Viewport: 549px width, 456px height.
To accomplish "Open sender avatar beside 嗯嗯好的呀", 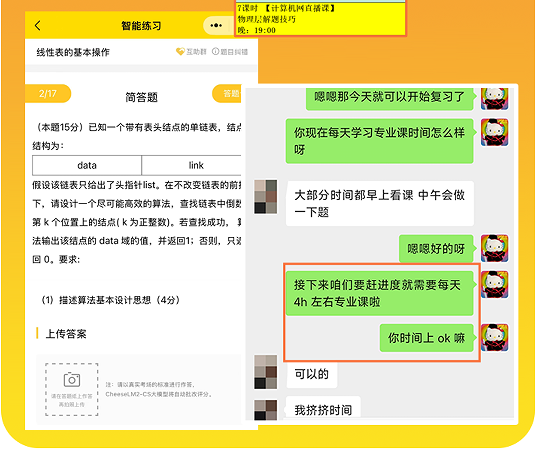I will click(494, 248).
